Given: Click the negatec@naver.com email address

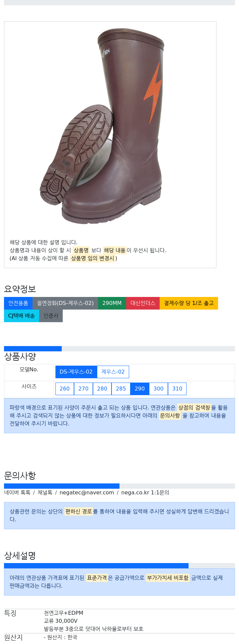Looking at the screenshot, I should (87, 493).
